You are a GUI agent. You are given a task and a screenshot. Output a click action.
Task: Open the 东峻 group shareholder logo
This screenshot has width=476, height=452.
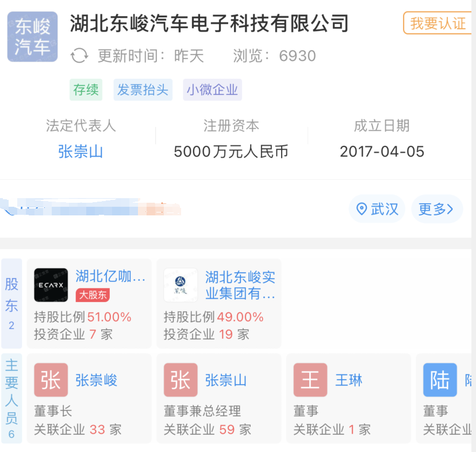[x=181, y=285]
